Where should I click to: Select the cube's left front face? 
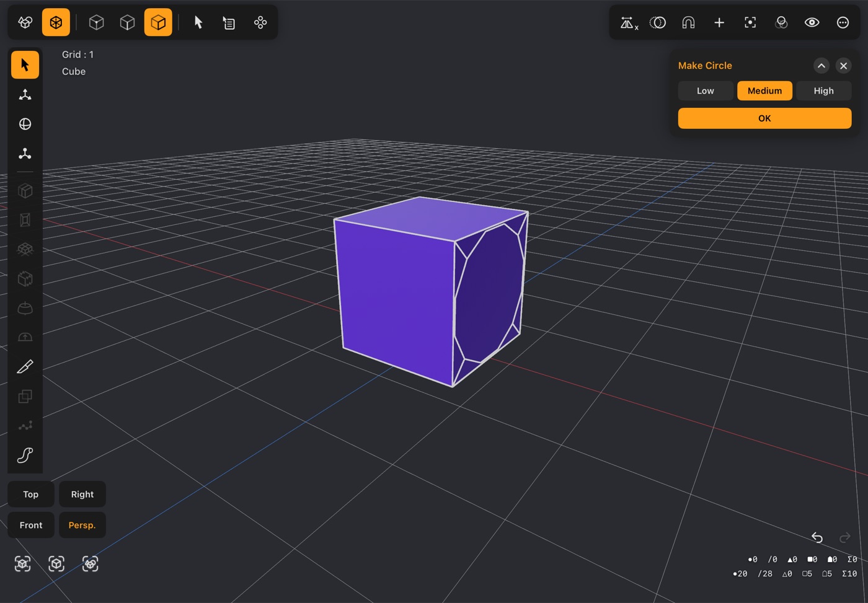click(397, 304)
